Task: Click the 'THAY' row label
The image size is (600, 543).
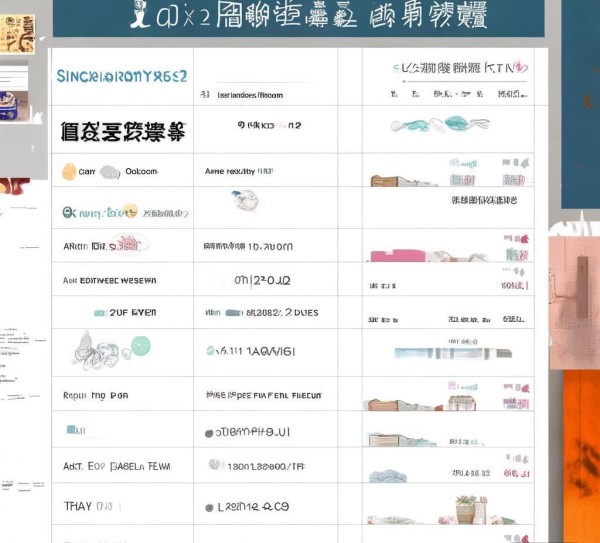Action: [78, 507]
